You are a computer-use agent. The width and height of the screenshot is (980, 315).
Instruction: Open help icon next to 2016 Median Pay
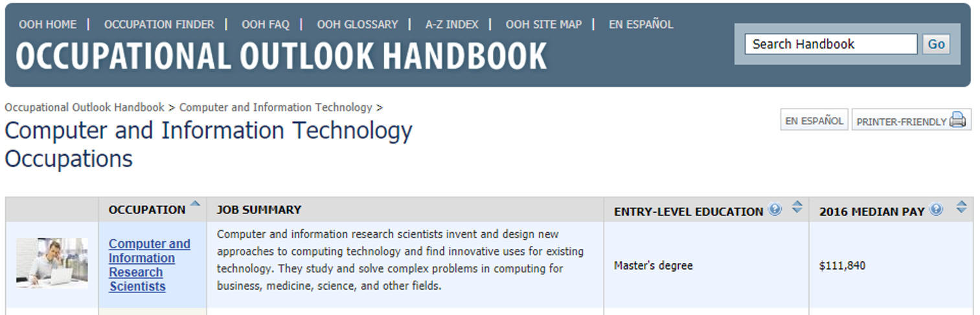936,209
